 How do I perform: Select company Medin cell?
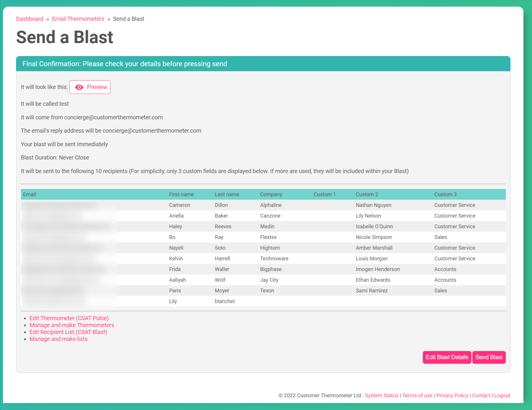(267, 227)
